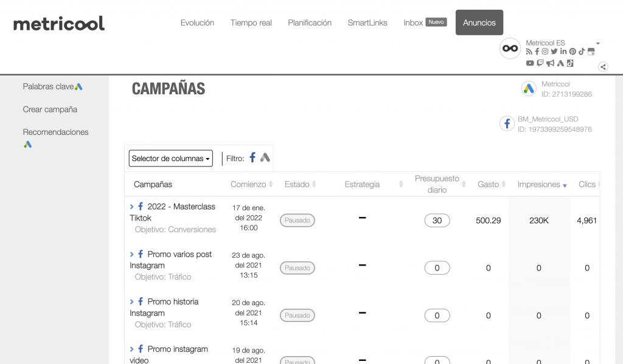Click the Objetivo: Conversiones text
The width and height of the screenshot is (623, 364).
[175, 230]
